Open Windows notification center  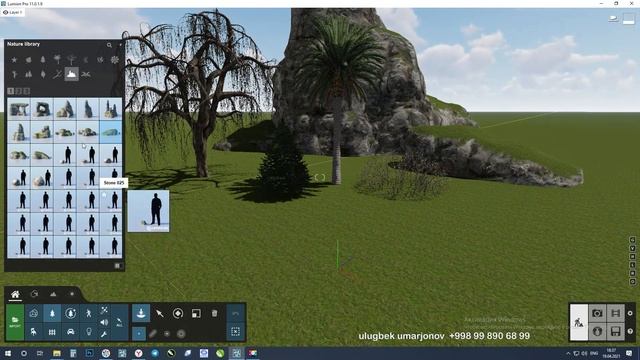(629, 353)
